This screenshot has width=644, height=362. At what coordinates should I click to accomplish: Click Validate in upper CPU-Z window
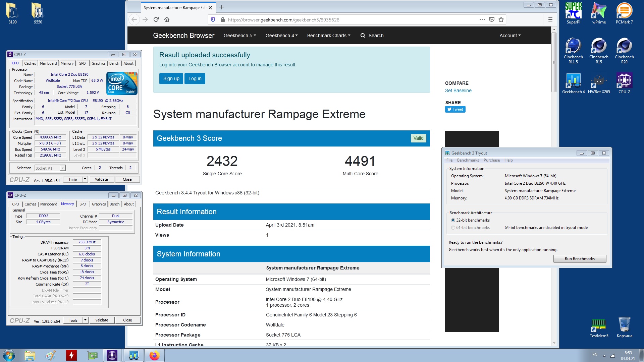(x=101, y=179)
